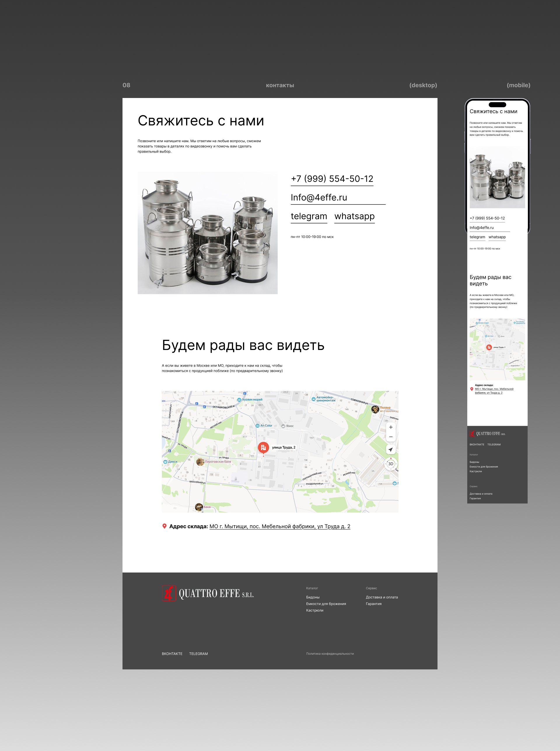Click the red улица Труда, 2 map pin
Image resolution: width=560 pixels, height=751 pixels.
click(x=263, y=447)
